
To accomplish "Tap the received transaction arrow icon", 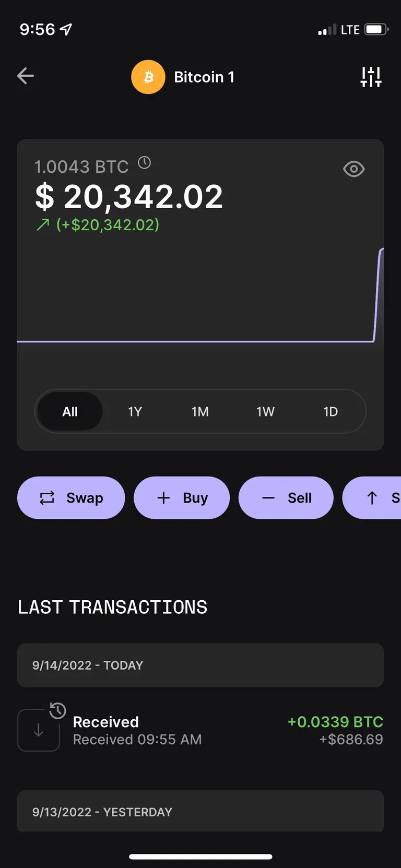I will (39, 730).
